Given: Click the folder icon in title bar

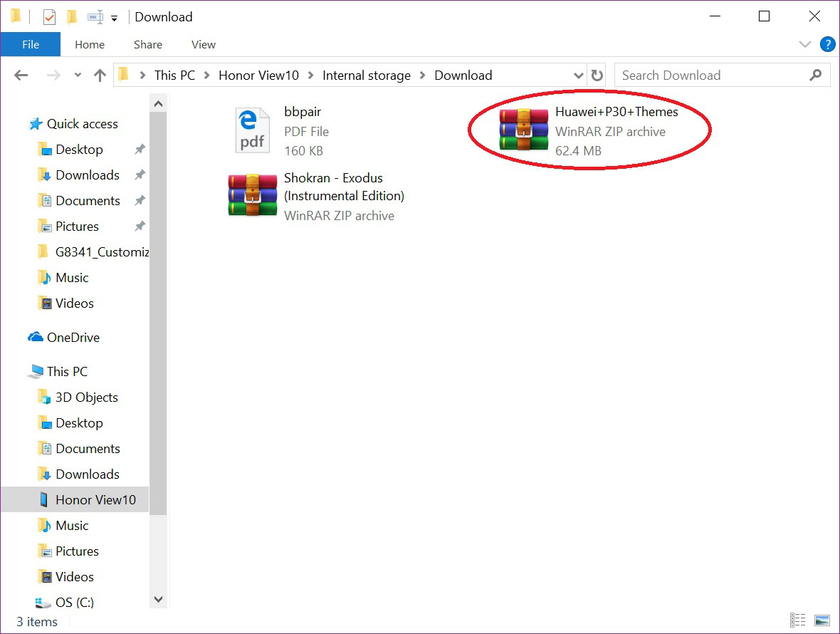Looking at the screenshot, I should pyautogui.click(x=16, y=16).
